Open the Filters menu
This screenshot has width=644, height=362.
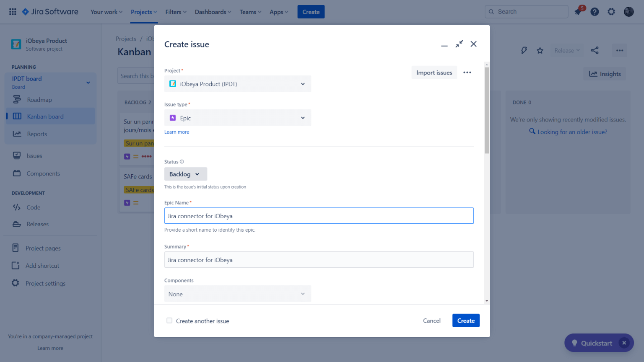coord(176,12)
